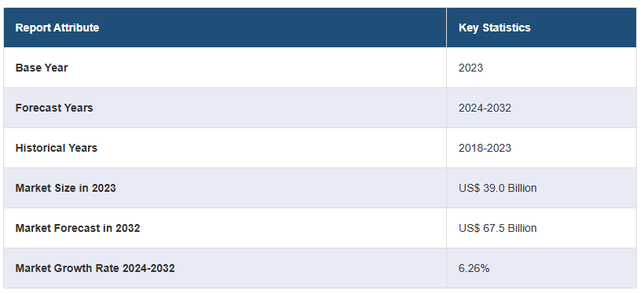Select the Market Forecast in 2032 label

coord(78,228)
